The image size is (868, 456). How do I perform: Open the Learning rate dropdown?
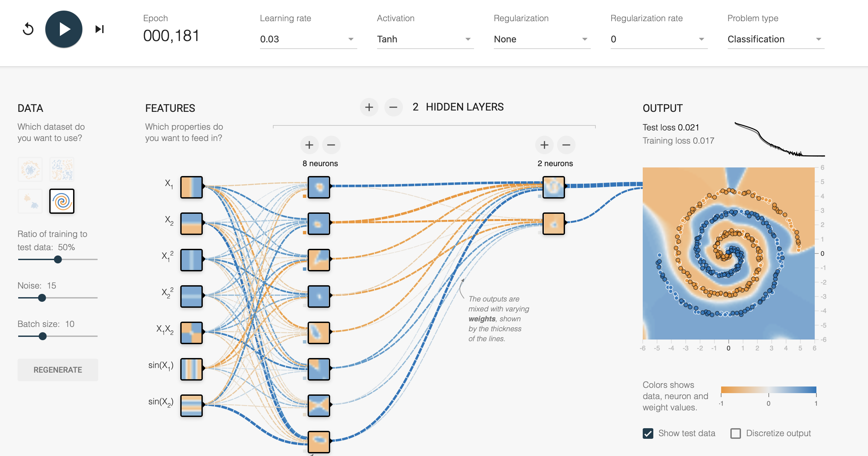(x=308, y=39)
